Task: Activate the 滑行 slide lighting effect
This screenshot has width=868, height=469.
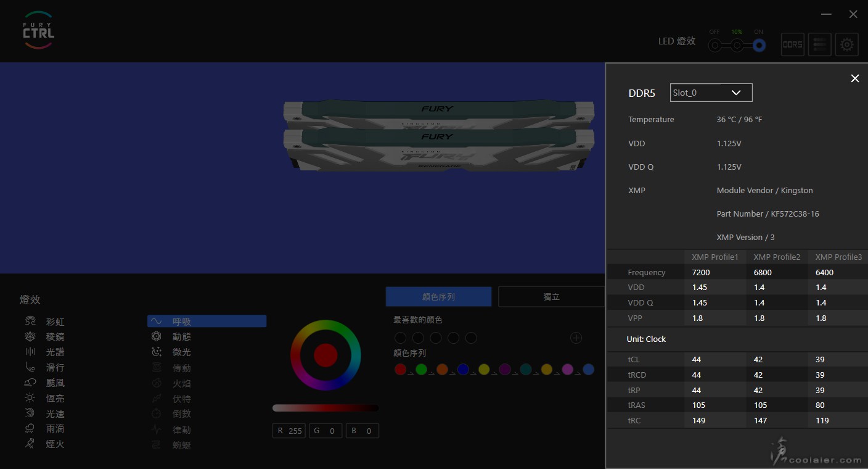Action: click(x=44, y=367)
